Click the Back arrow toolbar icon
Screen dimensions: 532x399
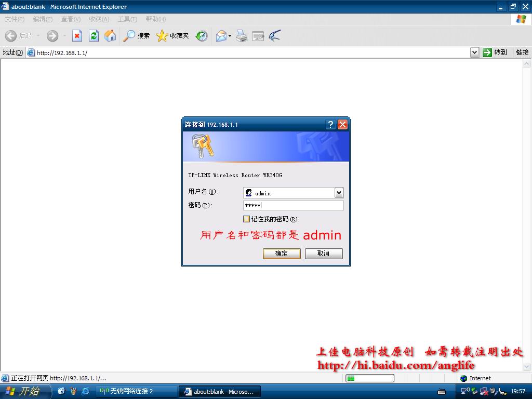[x=11, y=36]
